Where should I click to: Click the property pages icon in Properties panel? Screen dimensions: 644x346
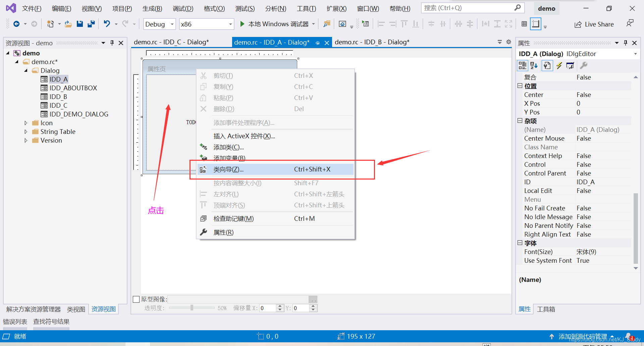547,65
